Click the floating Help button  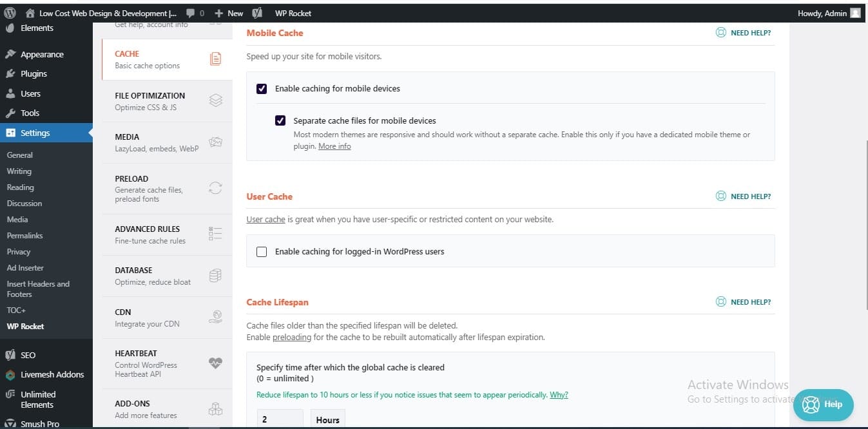(824, 405)
